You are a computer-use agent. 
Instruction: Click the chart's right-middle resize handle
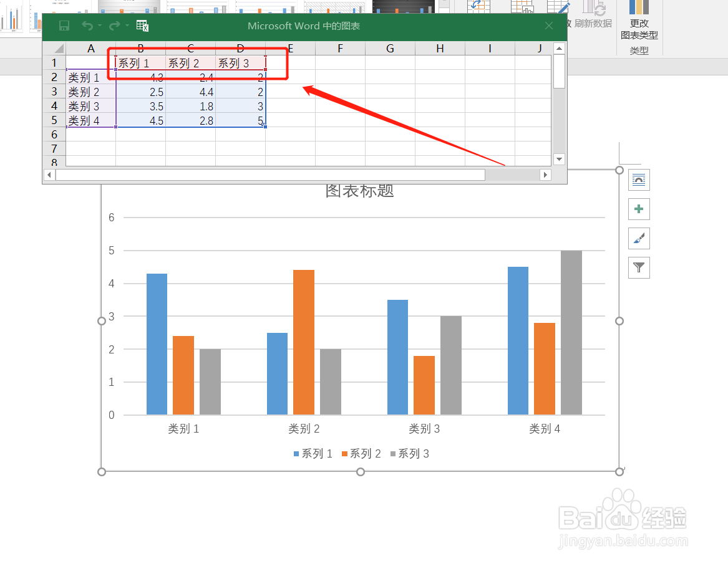(619, 321)
